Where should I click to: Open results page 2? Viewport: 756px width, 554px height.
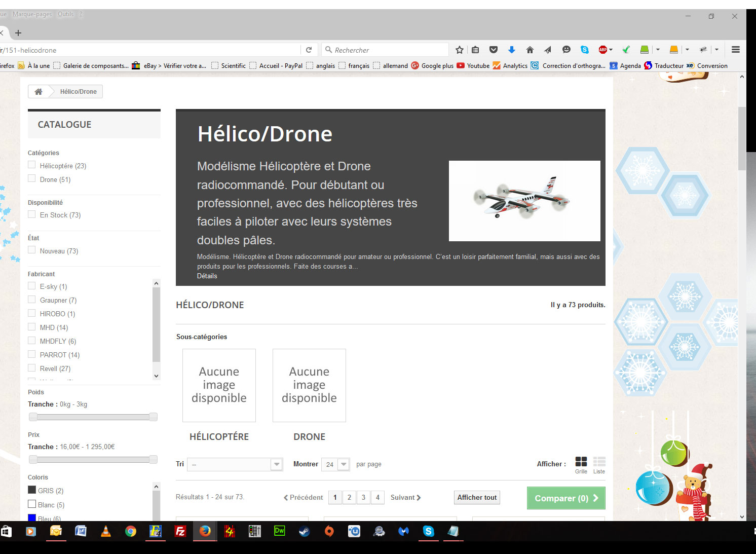349,498
